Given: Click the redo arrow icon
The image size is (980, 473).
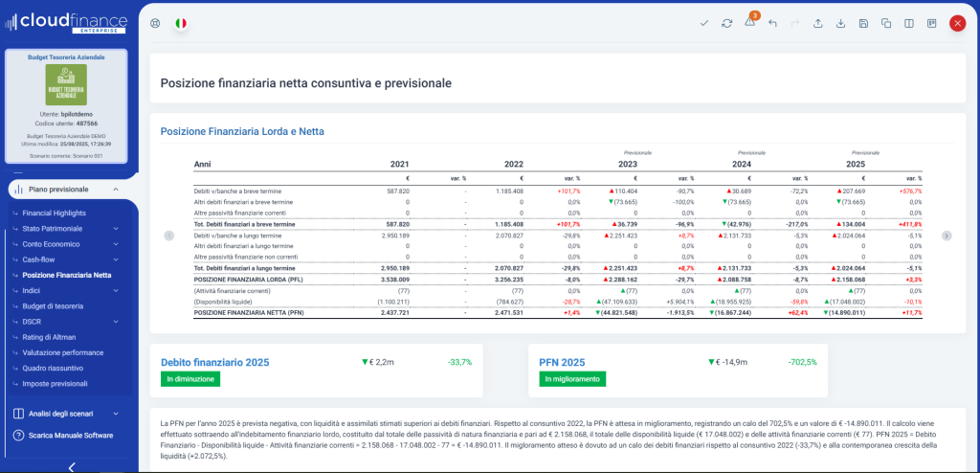Looking at the screenshot, I should pyautogui.click(x=795, y=23).
